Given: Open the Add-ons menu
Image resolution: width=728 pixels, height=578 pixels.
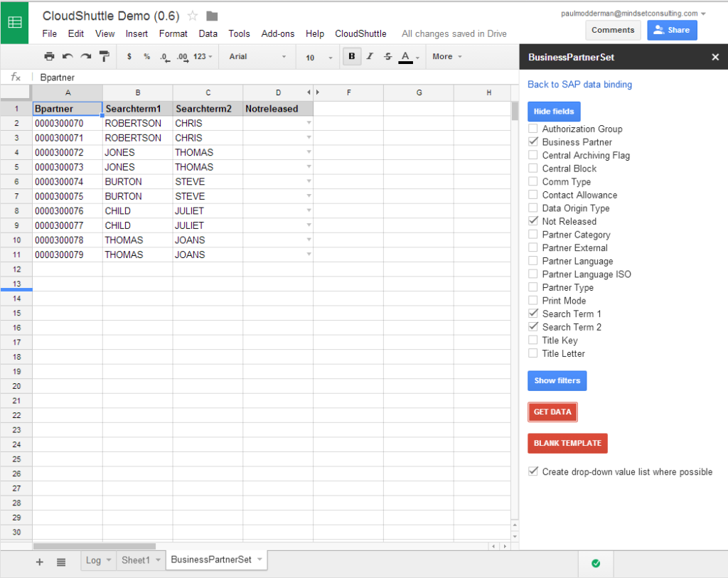Looking at the screenshot, I should coord(278,34).
